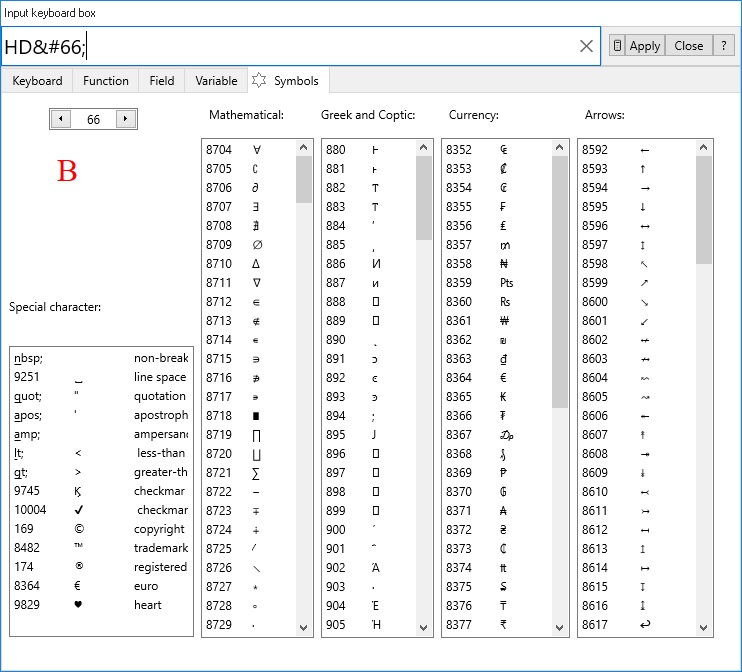Select the summation symbol 8721
Screen dimensions: 742x672
248,473
